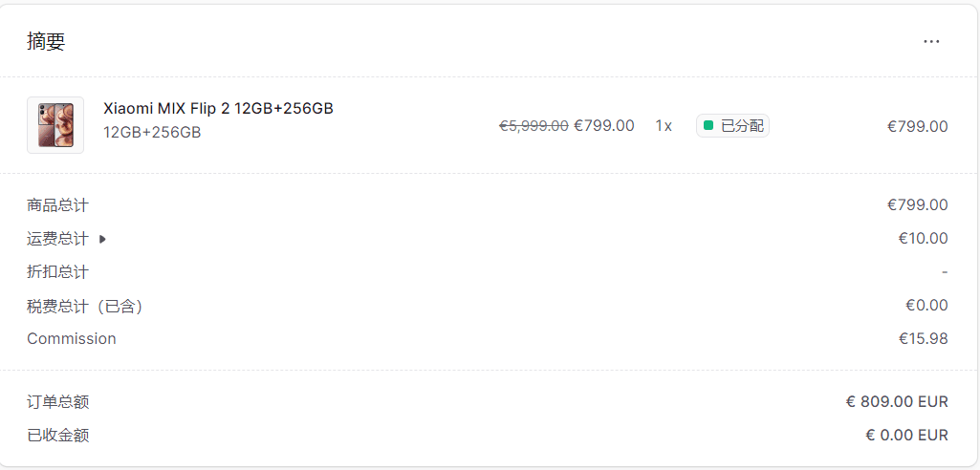Click the summary section heading

coord(46,42)
